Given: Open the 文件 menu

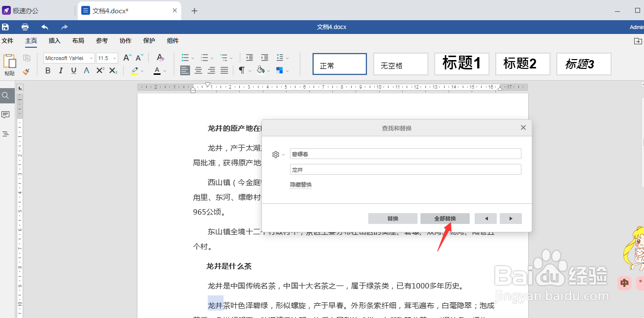Looking at the screenshot, I should (8, 41).
